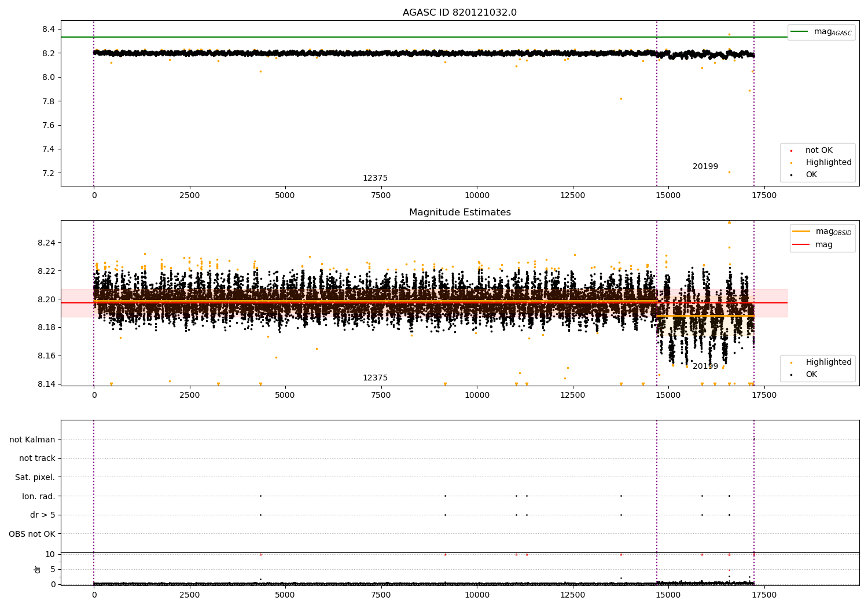Click orange line sample beside mag OBSID legend
This screenshot has width=868, height=608.
801,232
